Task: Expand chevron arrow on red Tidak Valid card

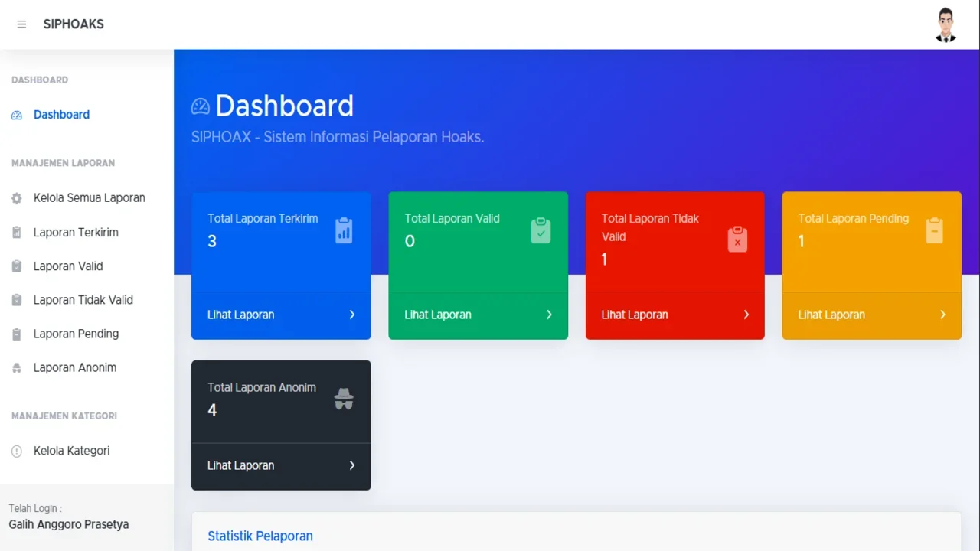Action: (x=746, y=315)
